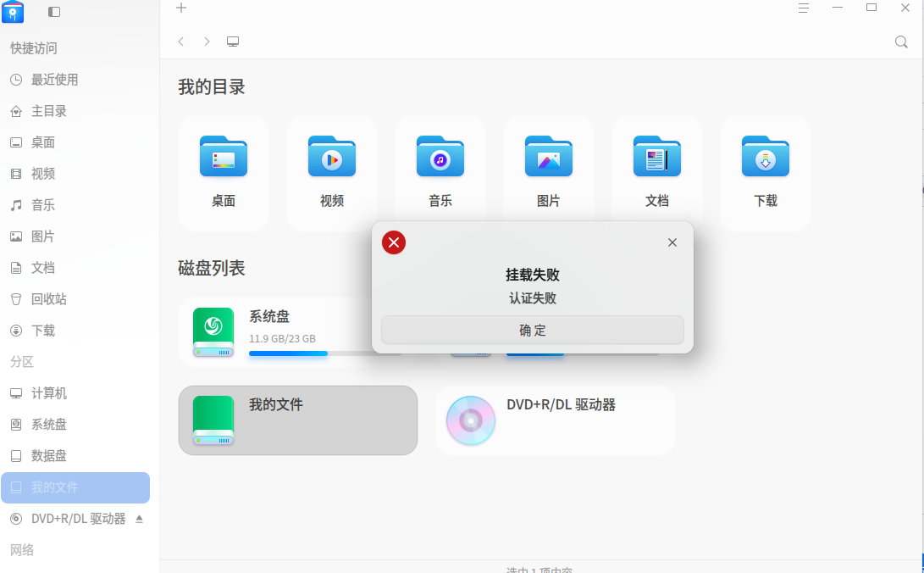
Task: Open the 视频 folder icon
Action: [332, 156]
